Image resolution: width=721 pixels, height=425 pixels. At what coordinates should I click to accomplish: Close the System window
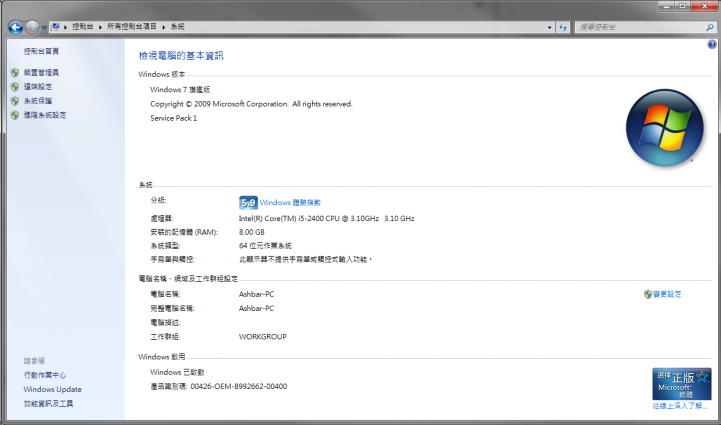click(705, 6)
